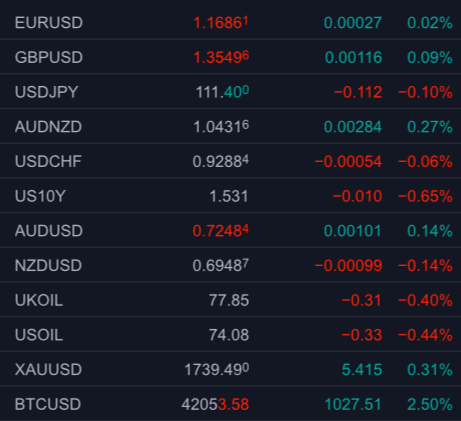This screenshot has width=461, height=421.
Task: Select the US10Y yield row
Action: click(230, 196)
